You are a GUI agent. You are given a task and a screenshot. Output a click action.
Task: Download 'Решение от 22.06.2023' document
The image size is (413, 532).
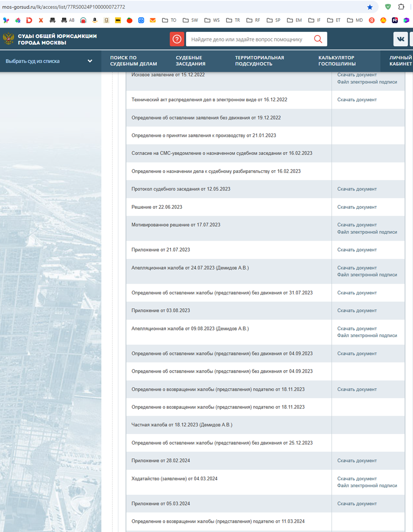click(357, 207)
